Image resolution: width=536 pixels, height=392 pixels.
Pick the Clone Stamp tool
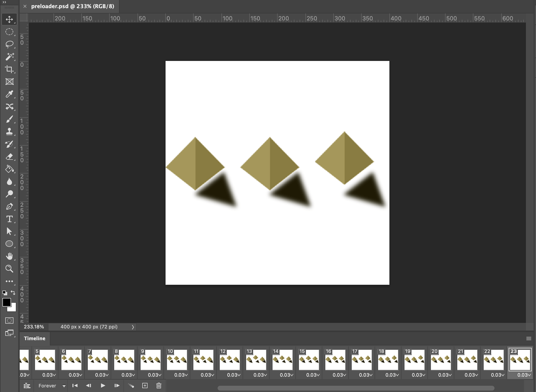pos(9,131)
